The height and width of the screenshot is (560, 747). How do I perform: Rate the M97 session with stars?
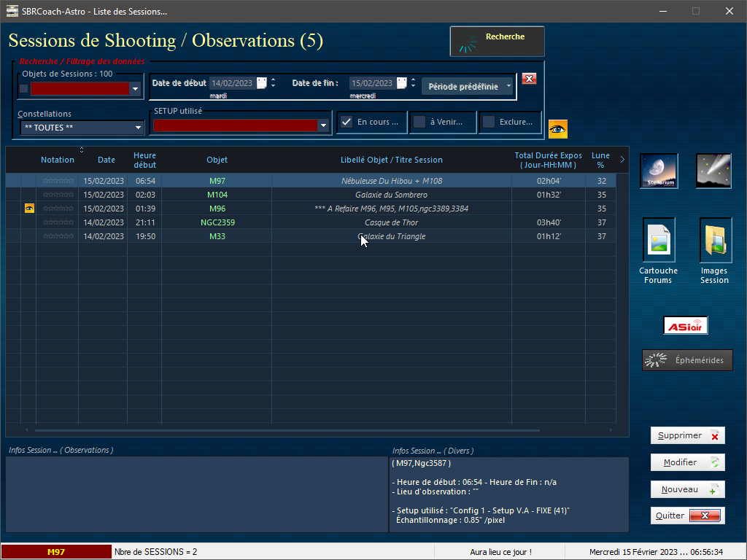pos(58,181)
